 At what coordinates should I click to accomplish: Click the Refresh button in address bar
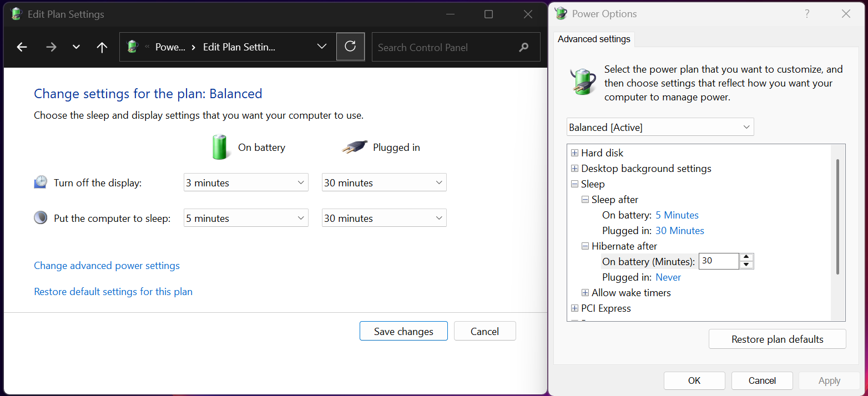[350, 47]
